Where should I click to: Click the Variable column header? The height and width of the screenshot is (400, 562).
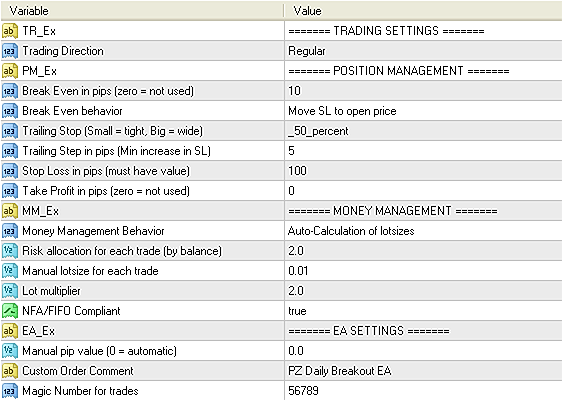[x=142, y=11]
